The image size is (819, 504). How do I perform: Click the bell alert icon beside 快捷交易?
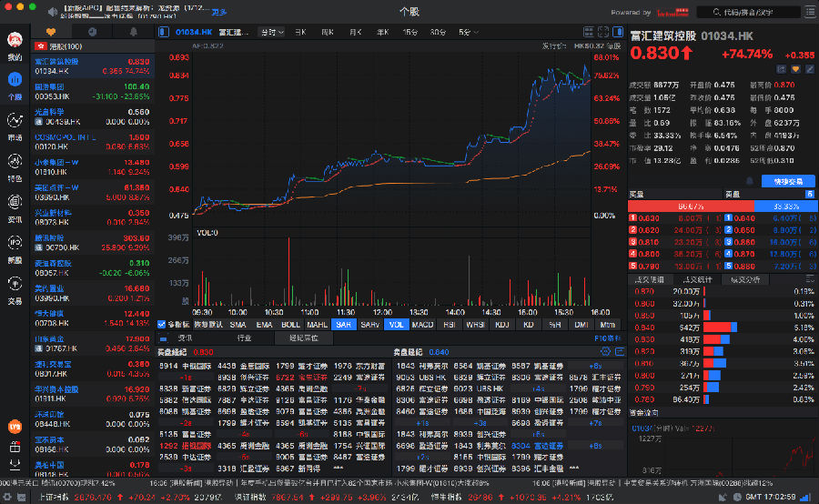coord(750,181)
